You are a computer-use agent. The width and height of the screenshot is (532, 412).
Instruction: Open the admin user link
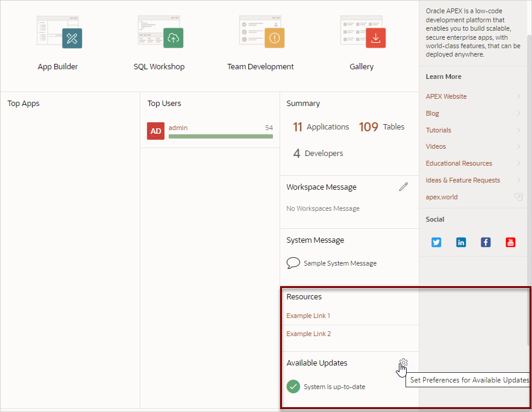point(178,128)
